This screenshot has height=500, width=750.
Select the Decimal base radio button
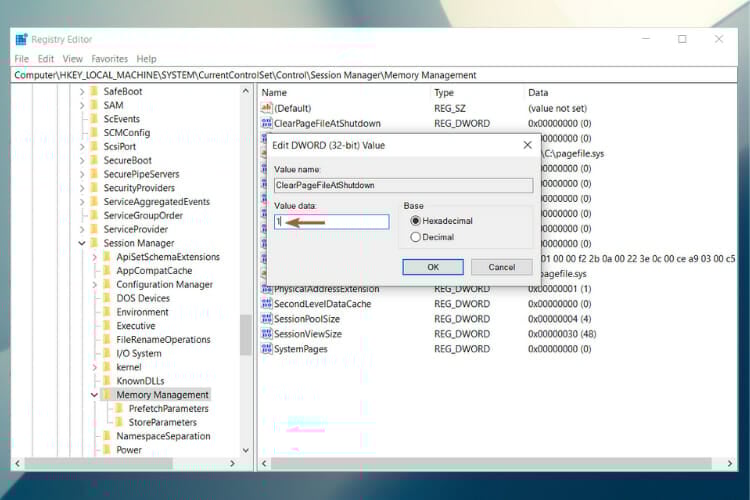[x=416, y=237]
